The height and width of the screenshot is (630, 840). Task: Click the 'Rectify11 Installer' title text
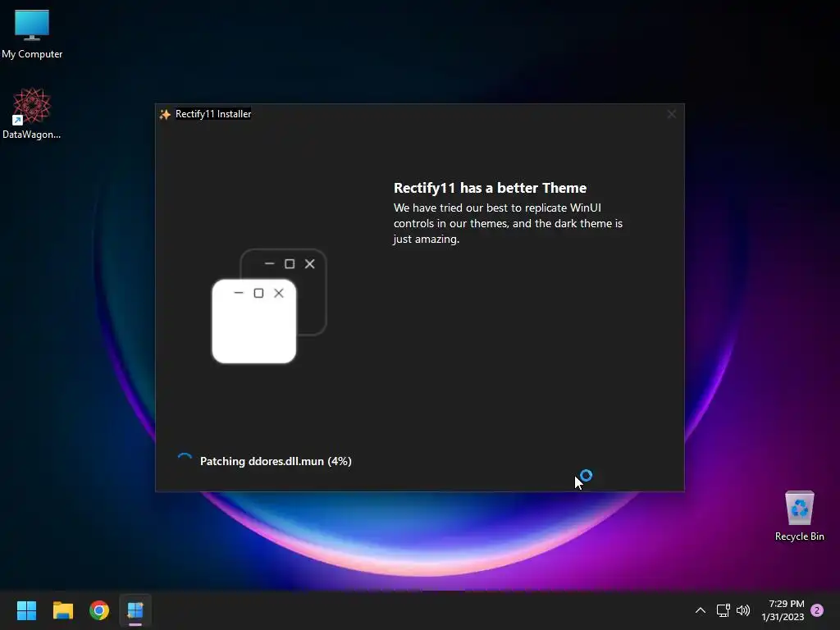coord(213,114)
